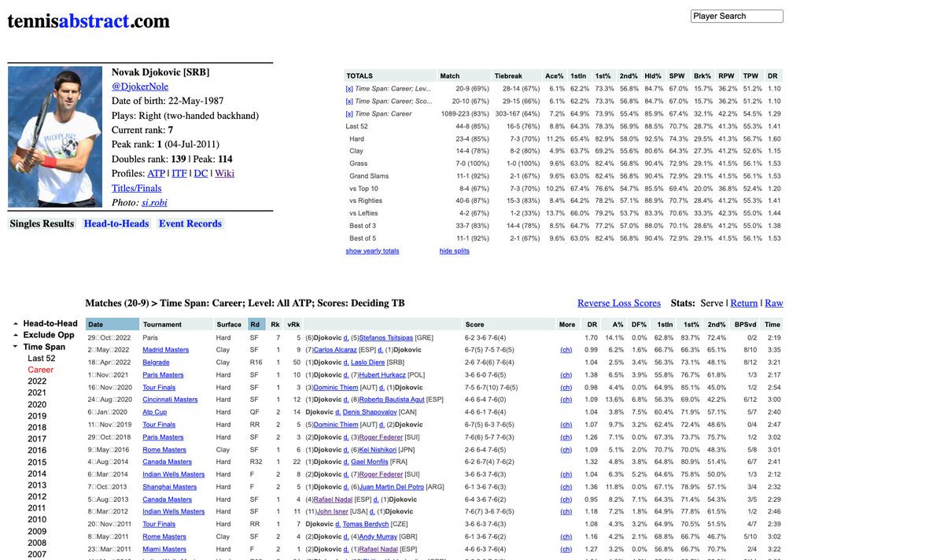Sort matches by the vRk column

293,324
